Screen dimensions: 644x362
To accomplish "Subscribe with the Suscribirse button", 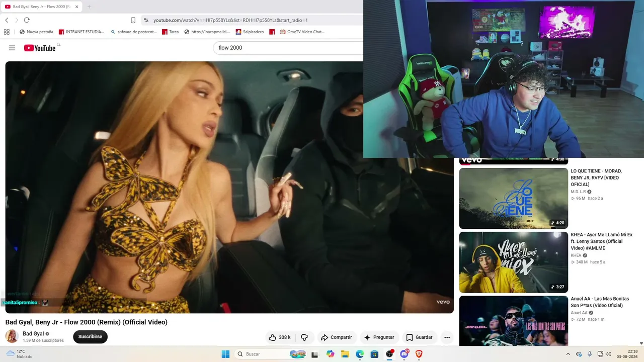I will [x=90, y=337].
